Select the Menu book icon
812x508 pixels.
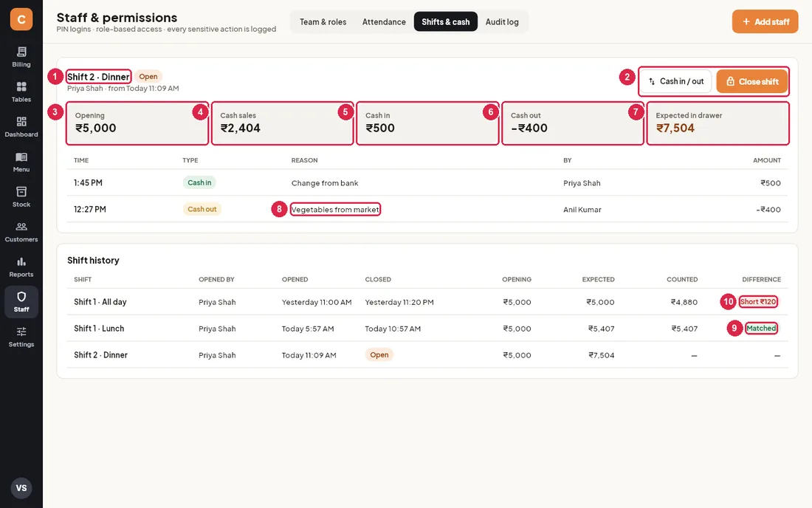click(21, 157)
